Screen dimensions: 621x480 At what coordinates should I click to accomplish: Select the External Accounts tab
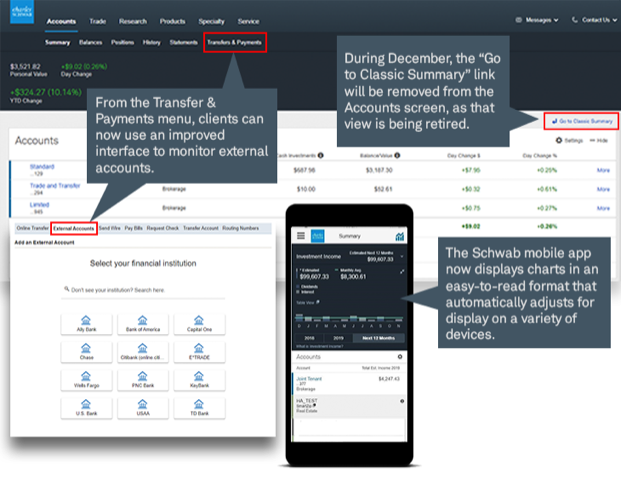[74, 229]
